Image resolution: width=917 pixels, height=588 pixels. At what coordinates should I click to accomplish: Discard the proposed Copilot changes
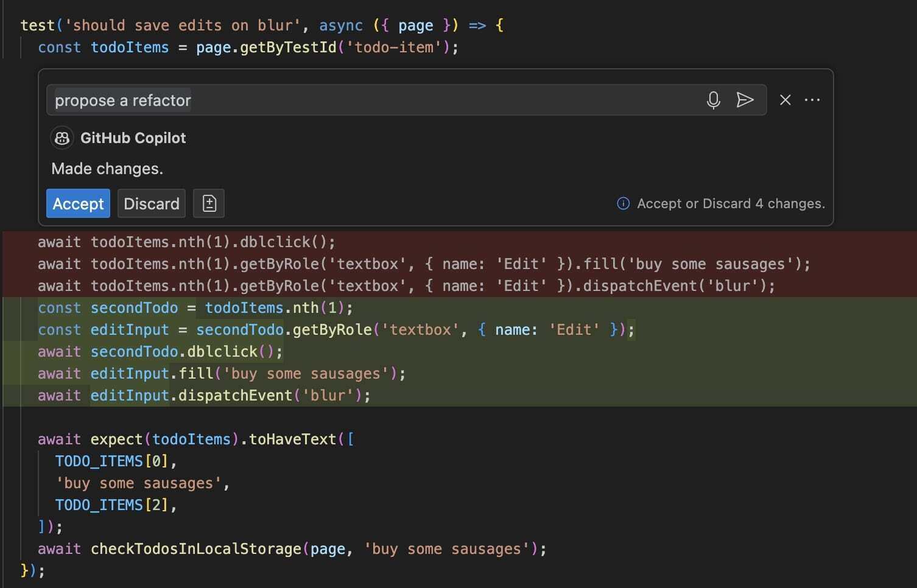pos(151,203)
